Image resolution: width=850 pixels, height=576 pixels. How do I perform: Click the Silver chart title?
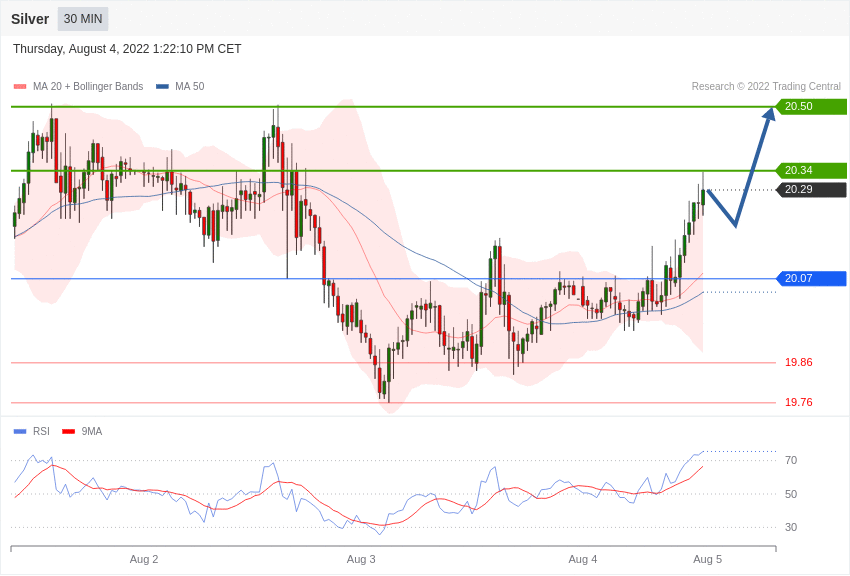tap(30, 19)
